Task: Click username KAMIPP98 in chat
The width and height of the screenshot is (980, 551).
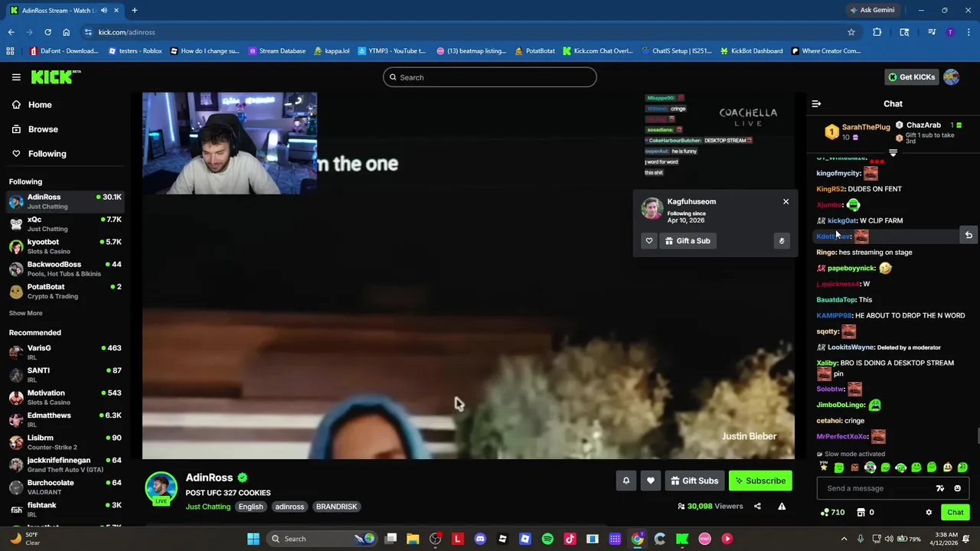Action: (x=834, y=315)
